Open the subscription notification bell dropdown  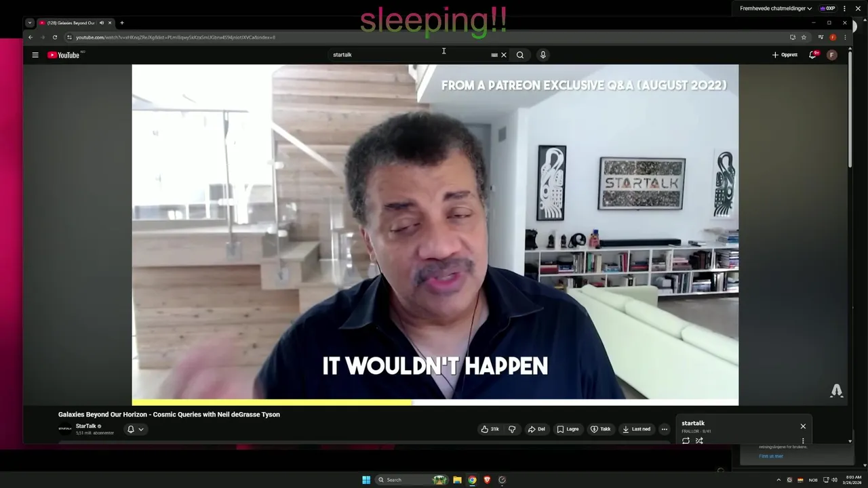point(136,429)
